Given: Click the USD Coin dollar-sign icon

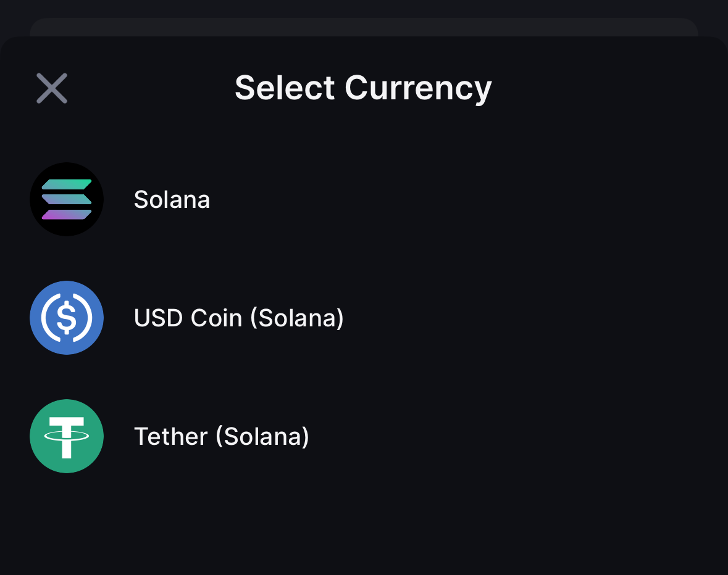Looking at the screenshot, I should (67, 318).
